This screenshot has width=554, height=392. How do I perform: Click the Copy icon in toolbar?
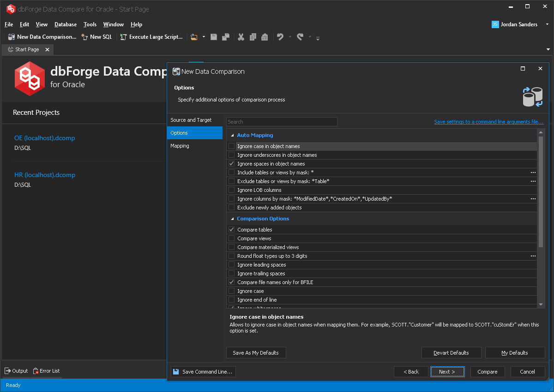tap(253, 37)
